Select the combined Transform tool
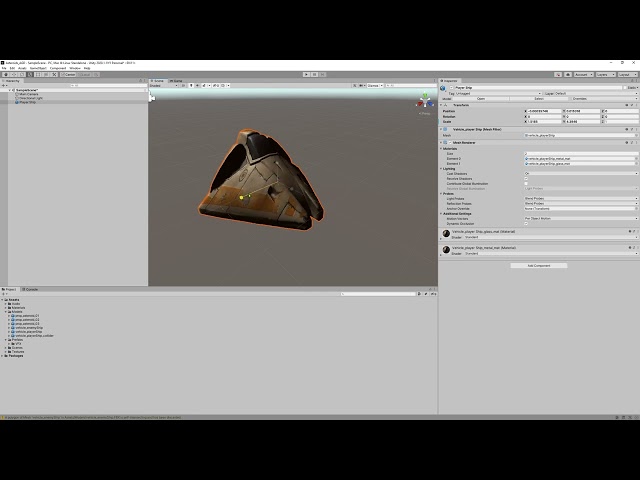Screen dimensions: 640x480 coord(46,75)
